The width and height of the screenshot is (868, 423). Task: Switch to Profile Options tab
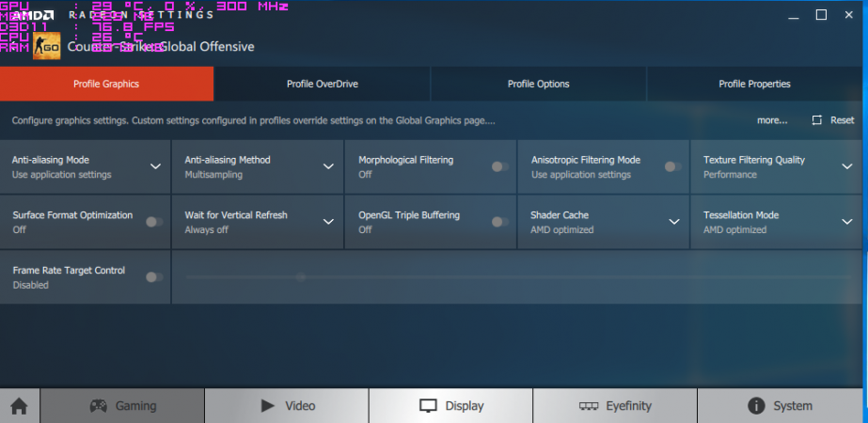pos(539,85)
